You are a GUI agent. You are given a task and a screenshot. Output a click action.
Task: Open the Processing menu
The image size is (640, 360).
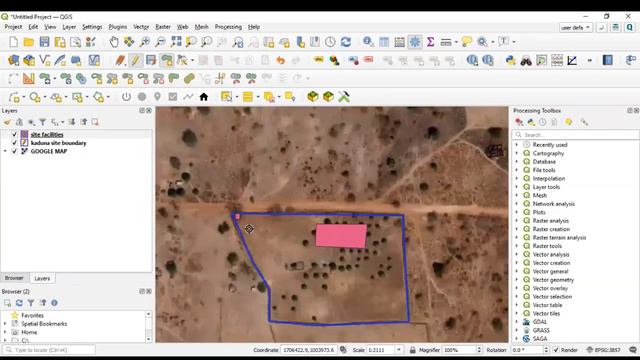(x=228, y=27)
